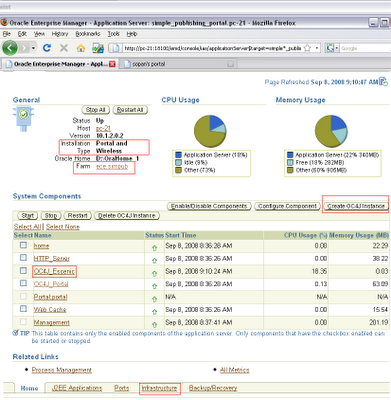Image resolution: width=391 pixels, height=400 pixels.
Task: Click the up-status arrow for OC4J_Escenic
Action: (x=154, y=273)
